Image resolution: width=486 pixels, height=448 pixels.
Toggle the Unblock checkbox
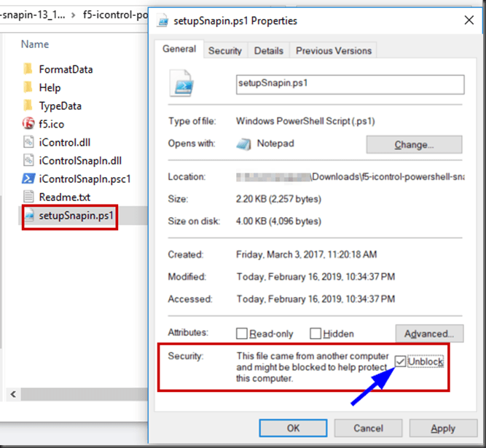[x=401, y=361]
